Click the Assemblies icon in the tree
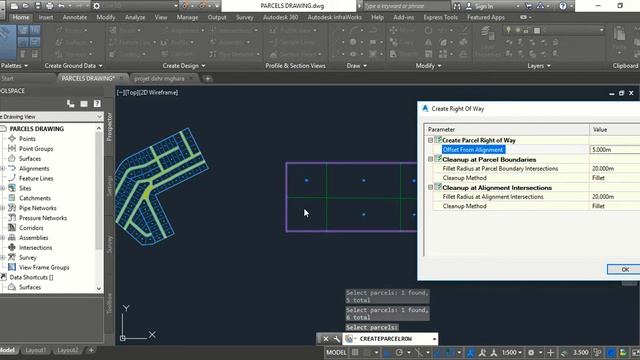The width and height of the screenshot is (640, 360). 12,237
